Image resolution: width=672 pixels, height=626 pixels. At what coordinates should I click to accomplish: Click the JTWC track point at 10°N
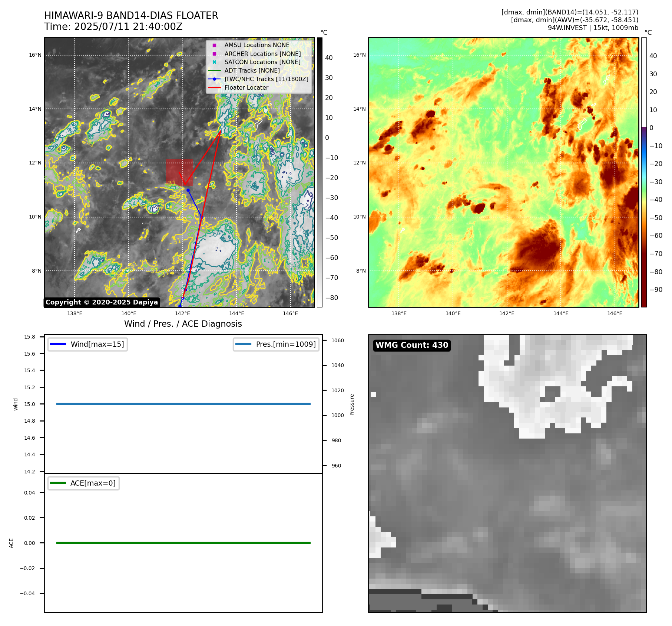pyautogui.click(x=202, y=217)
